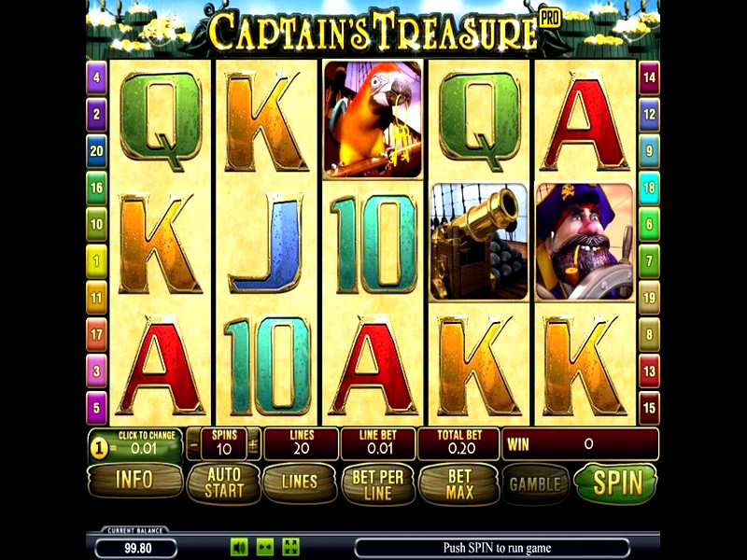
Task: Open the INFO paytable button
Action: click(134, 481)
